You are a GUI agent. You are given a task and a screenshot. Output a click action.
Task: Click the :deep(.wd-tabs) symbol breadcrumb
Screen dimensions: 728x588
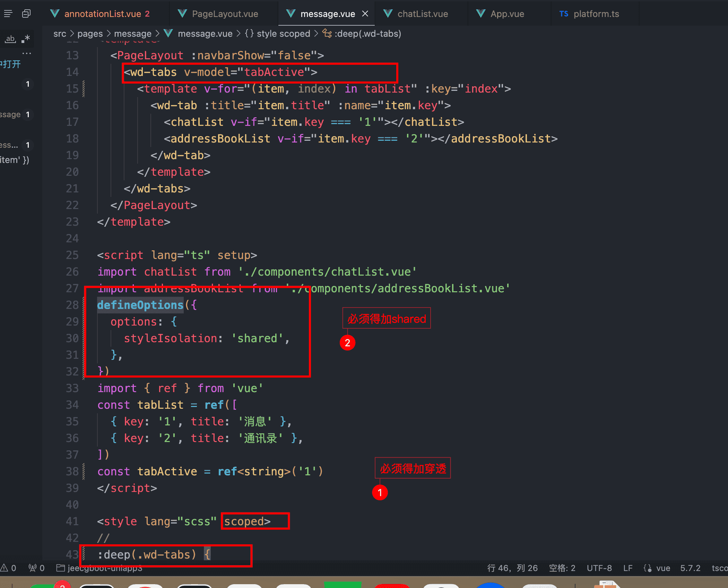point(367,34)
